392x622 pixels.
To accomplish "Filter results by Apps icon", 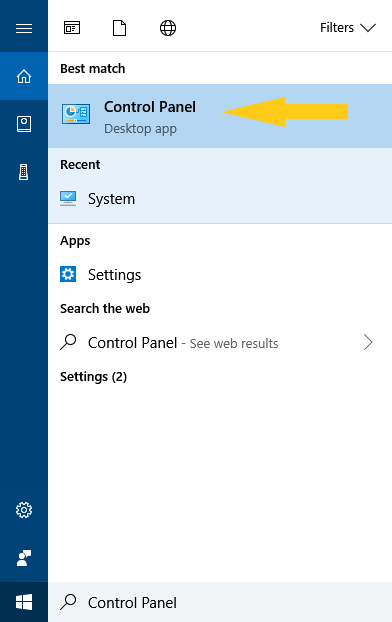I will (72, 28).
